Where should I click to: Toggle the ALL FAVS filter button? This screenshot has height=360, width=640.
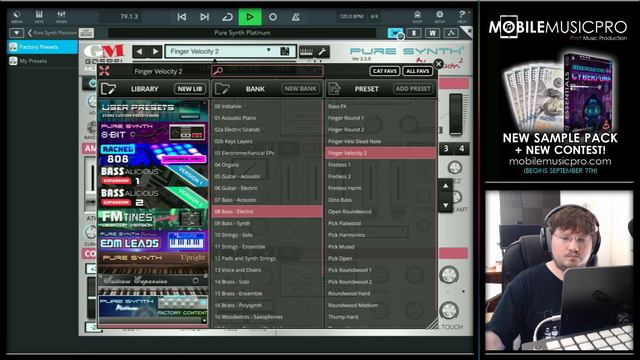tap(418, 71)
